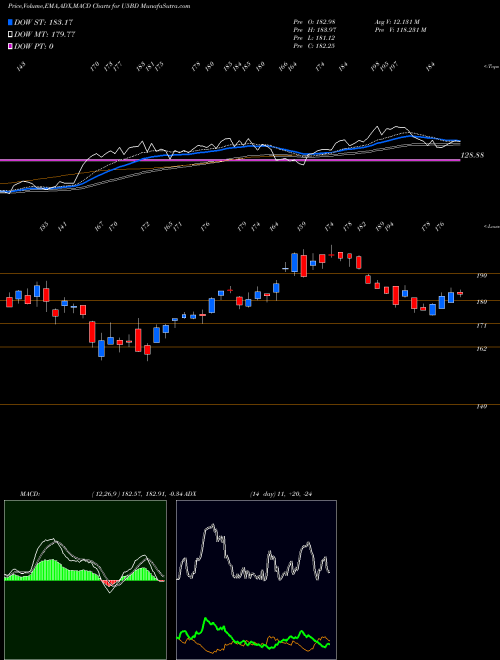Click the magenta DOW PT legend swatch
This screenshot has height=660, width=500.
[x=11, y=46]
